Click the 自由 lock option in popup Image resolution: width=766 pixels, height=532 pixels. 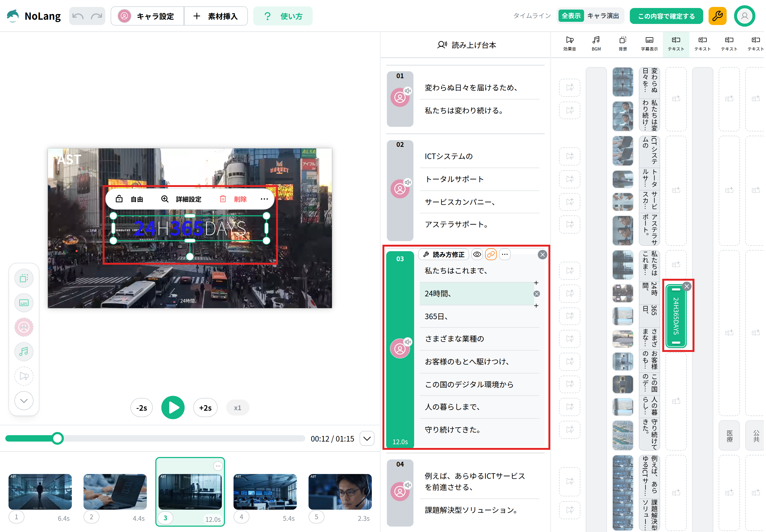129,199
